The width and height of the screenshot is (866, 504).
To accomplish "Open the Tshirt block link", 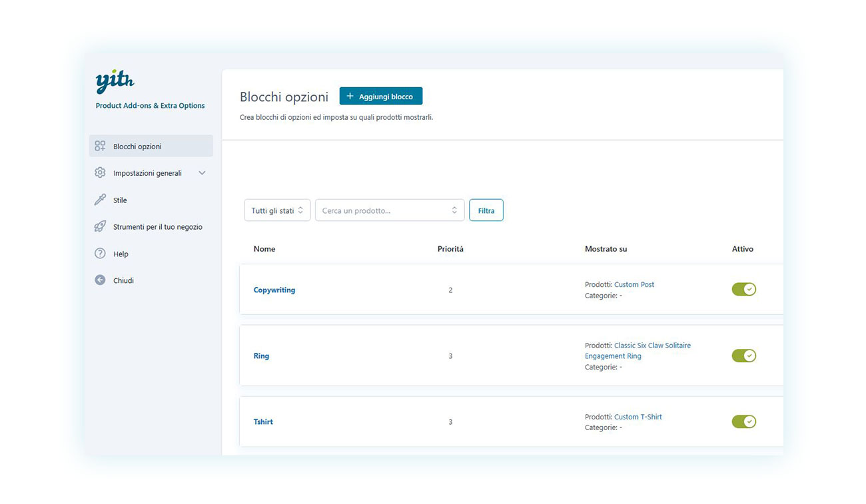I will click(x=263, y=422).
